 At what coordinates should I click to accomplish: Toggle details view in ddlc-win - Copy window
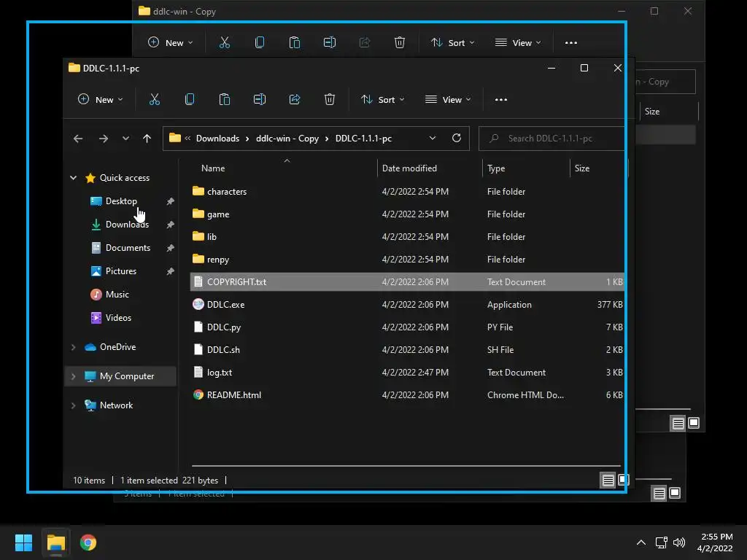point(678,423)
